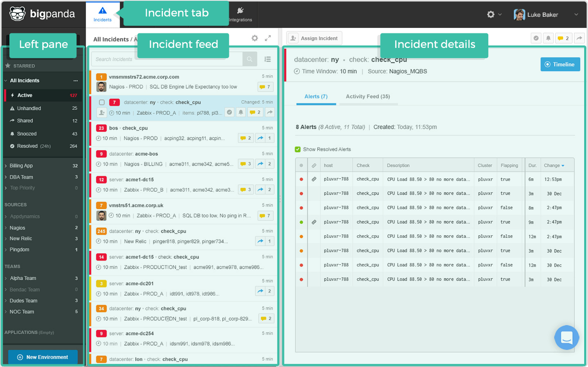
Task: Collapse the All Incidents environment
Action: point(6,80)
